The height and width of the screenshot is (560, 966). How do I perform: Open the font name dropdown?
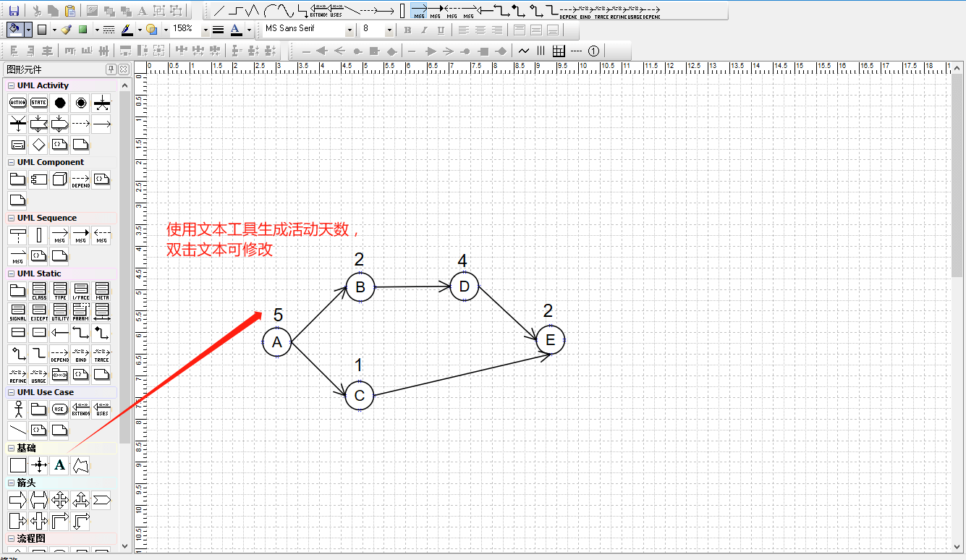(x=349, y=30)
